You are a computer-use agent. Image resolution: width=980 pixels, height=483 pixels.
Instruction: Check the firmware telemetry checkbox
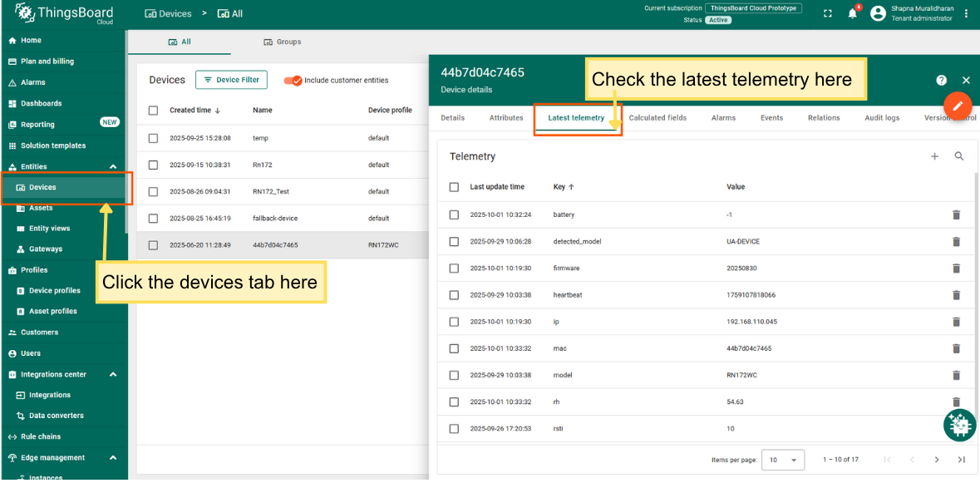click(454, 269)
